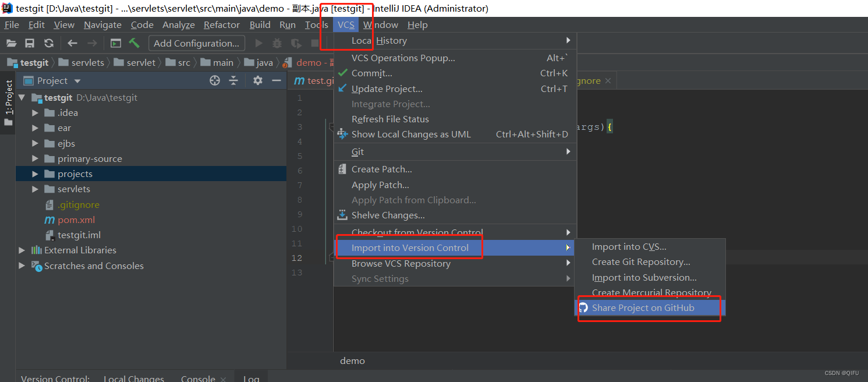
Task: Click the Add Configuration... button
Action: (x=197, y=43)
